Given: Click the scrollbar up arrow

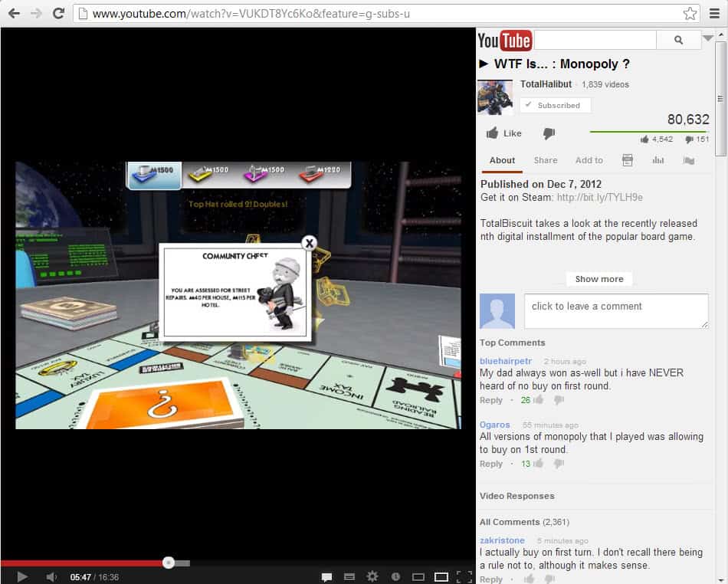Looking at the screenshot, I should click(x=720, y=34).
